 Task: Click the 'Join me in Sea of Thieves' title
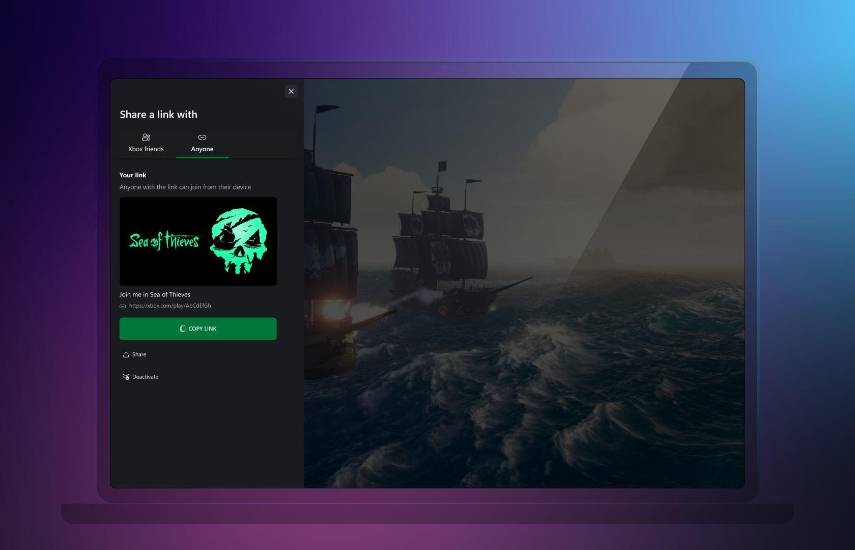coord(155,295)
